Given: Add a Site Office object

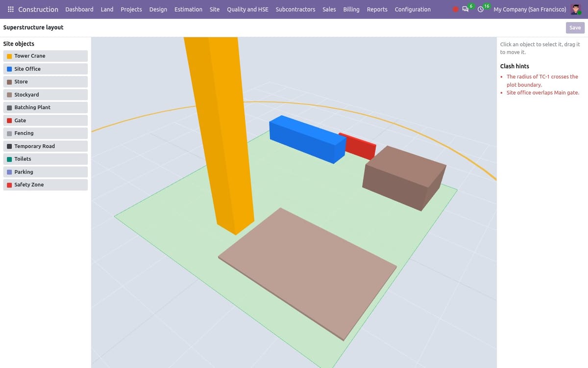Looking at the screenshot, I should 46,69.
